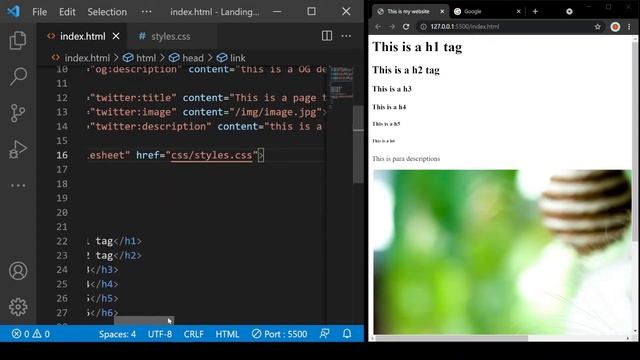Click the 'This is a h4' heading
Image resolution: width=640 pixels, height=360 pixels.
pyautogui.click(x=389, y=107)
